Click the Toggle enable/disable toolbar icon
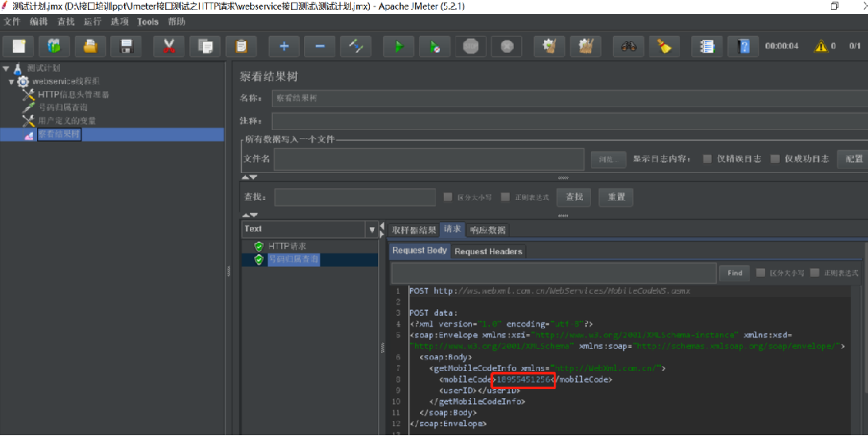 point(356,46)
